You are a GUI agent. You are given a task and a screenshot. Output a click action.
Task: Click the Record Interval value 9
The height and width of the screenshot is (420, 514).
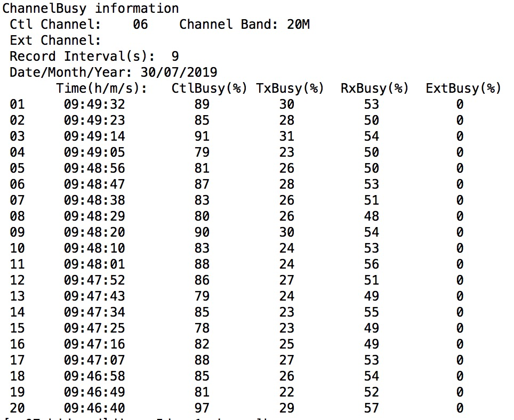click(x=175, y=56)
